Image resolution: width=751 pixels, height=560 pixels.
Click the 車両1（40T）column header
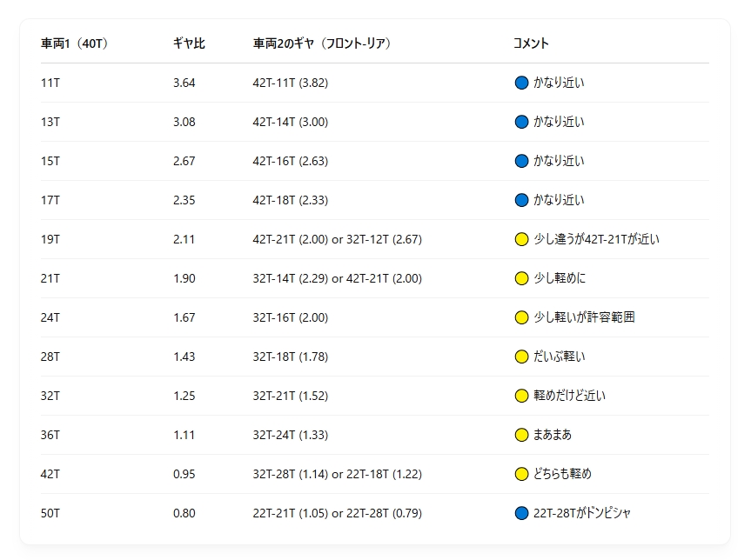74,43
